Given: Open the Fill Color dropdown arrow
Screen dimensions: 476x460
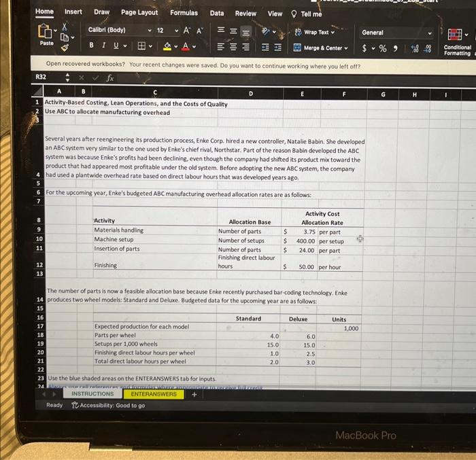Looking at the screenshot, I should [175, 47].
